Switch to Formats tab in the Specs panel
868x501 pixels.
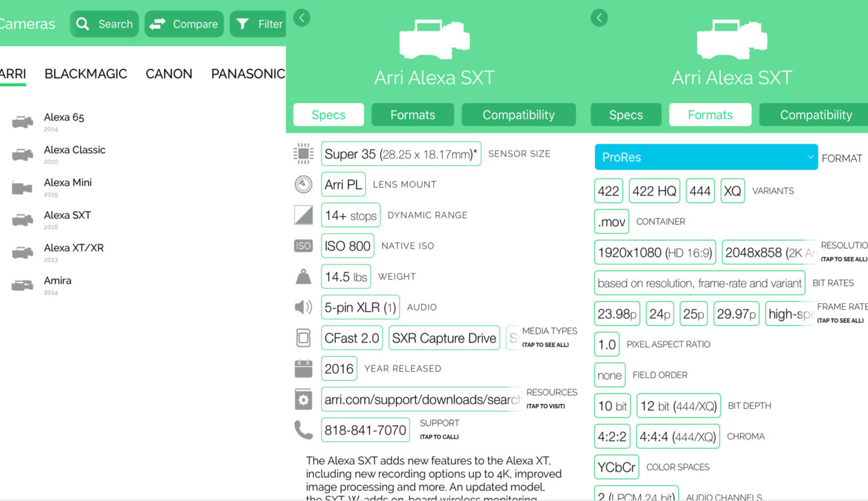(413, 115)
